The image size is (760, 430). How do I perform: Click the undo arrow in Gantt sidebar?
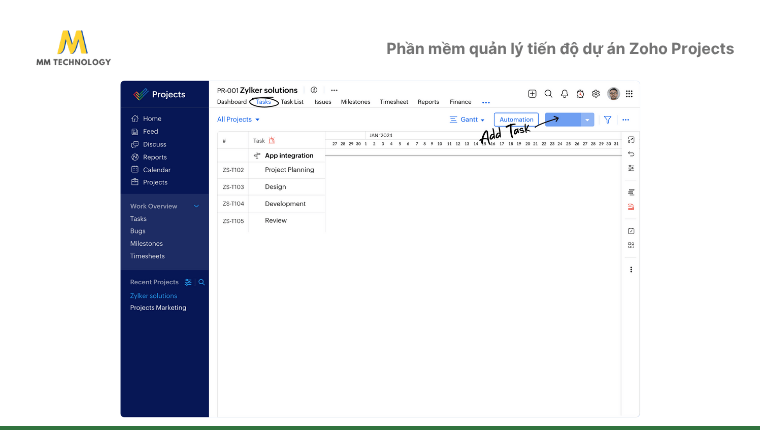coord(631,154)
